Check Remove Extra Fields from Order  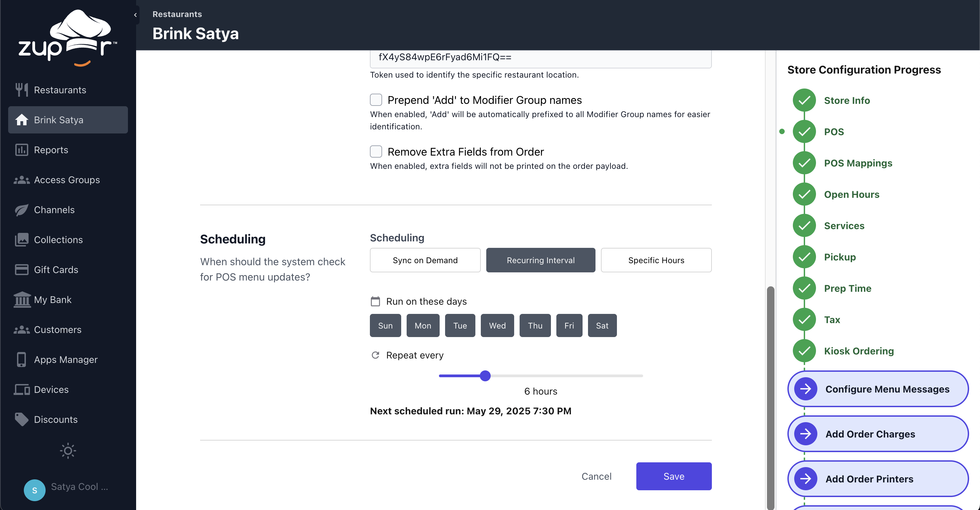click(x=376, y=152)
